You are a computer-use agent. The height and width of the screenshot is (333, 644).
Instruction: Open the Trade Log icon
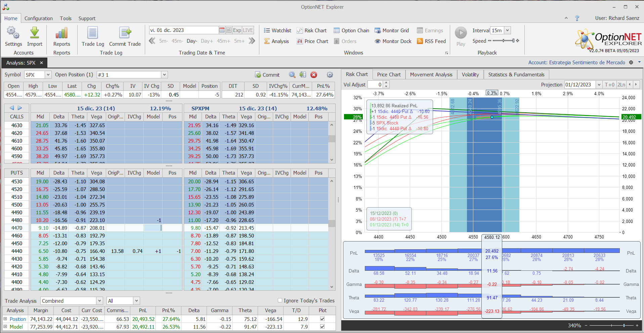point(93,33)
